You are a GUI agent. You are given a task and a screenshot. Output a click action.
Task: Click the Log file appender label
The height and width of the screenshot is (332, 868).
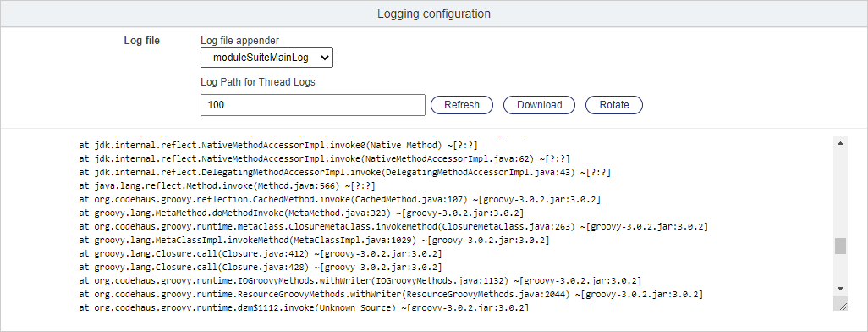pos(239,41)
